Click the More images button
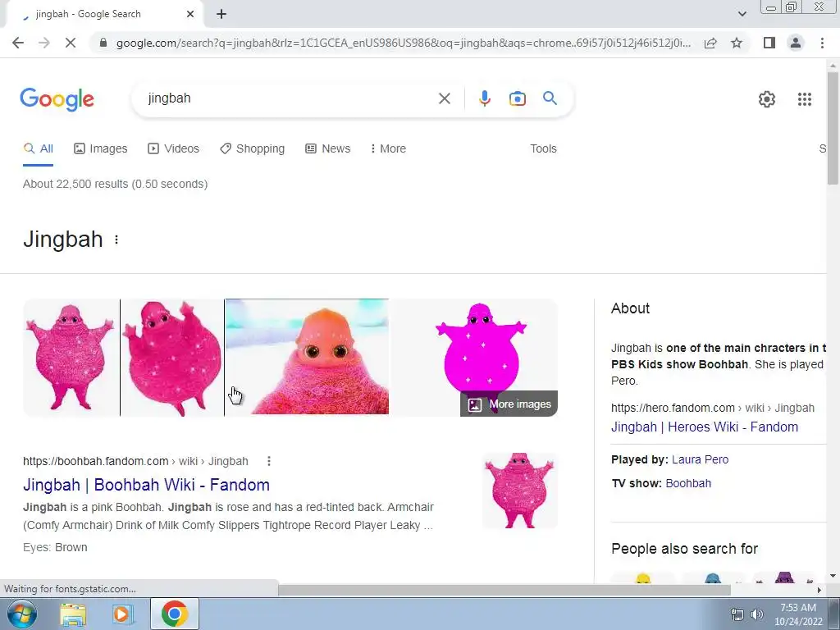This screenshot has width=840, height=630. 509,404
